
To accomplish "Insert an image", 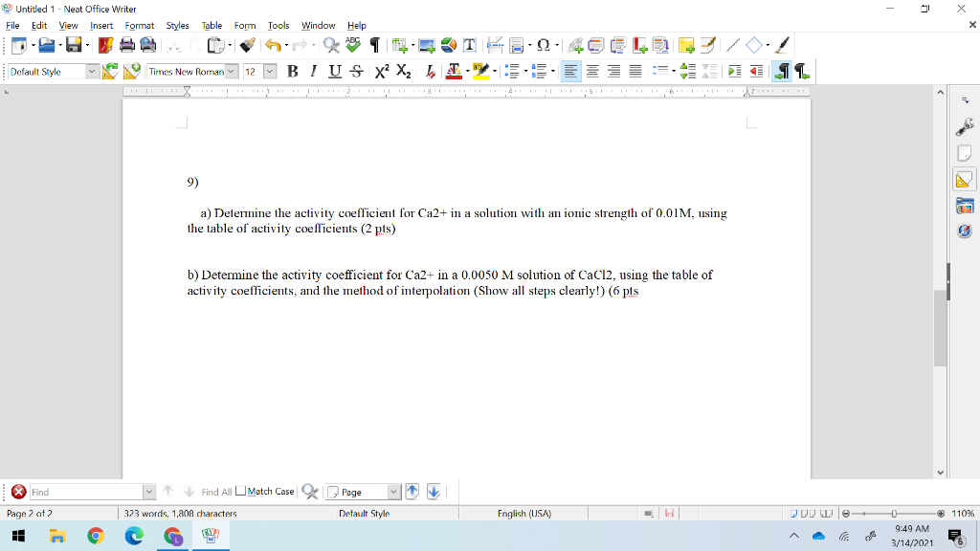I will (x=427, y=45).
